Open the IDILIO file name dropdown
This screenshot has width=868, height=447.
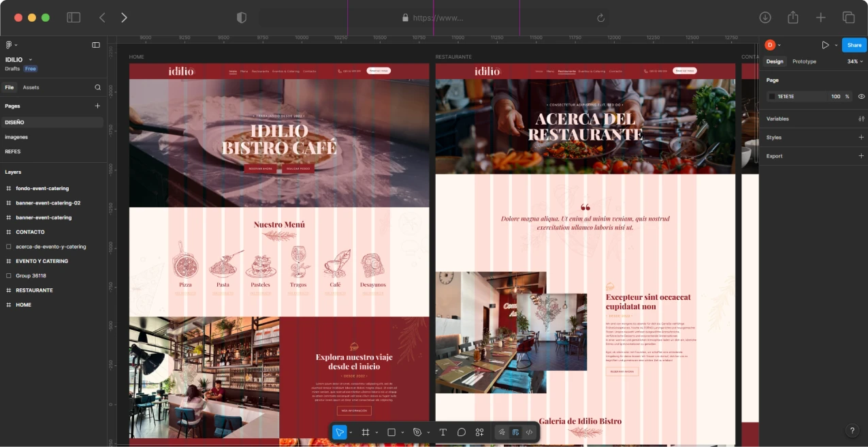(30, 60)
